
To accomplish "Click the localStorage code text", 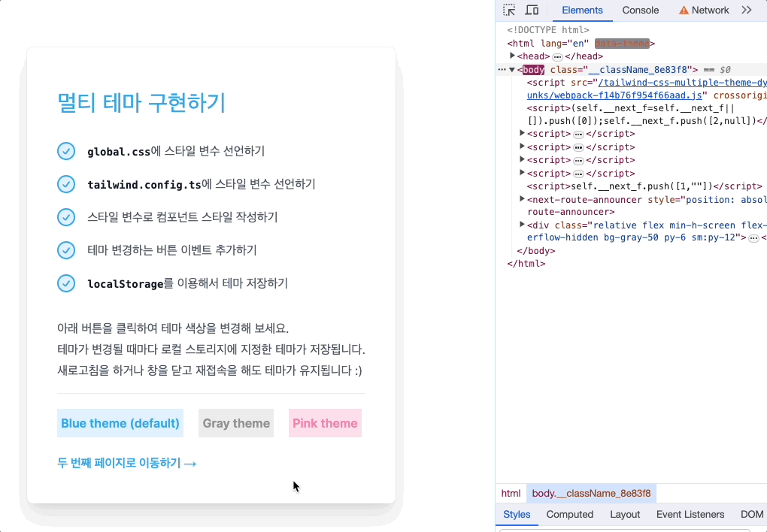I will 126,284.
